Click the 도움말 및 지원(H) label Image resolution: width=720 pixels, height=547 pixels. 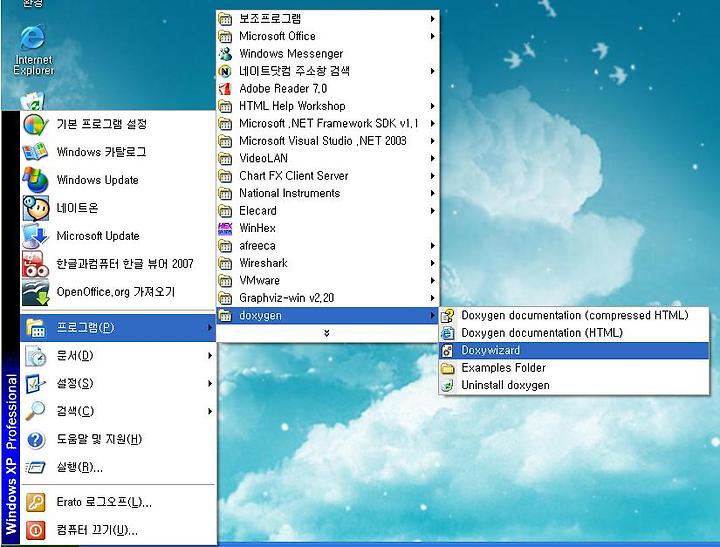(99, 440)
